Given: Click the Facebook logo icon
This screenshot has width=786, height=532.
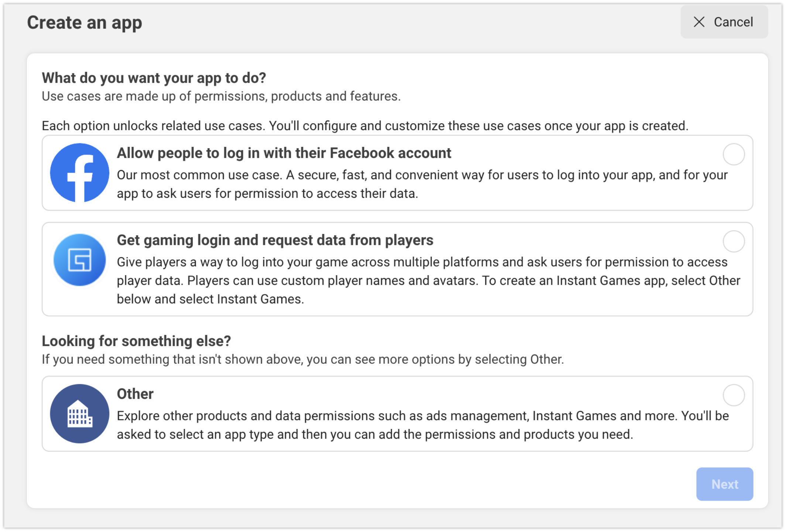Looking at the screenshot, I should click(79, 173).
